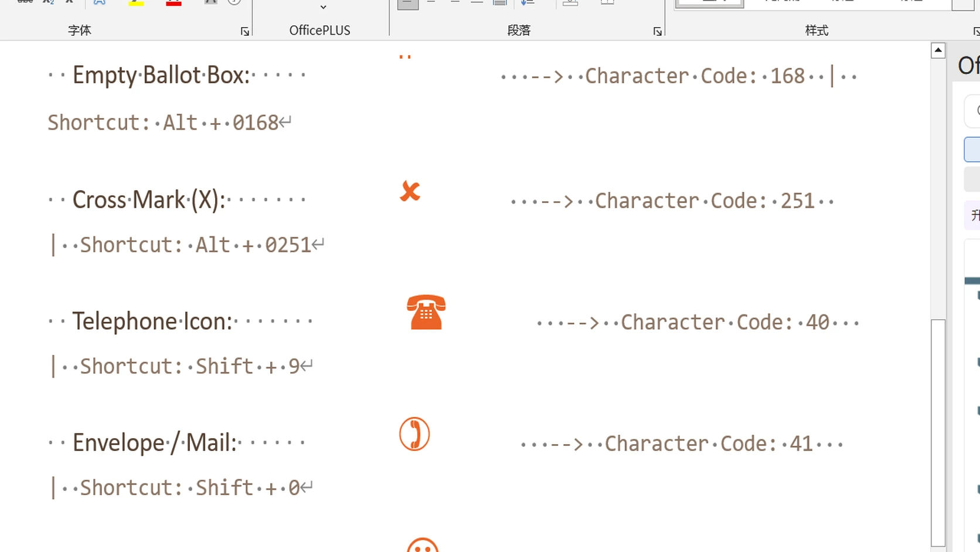Place cursor in 'Empty Ballot Box:' text
This screenshot has width=980, height=552.
[x=161, y=76]
